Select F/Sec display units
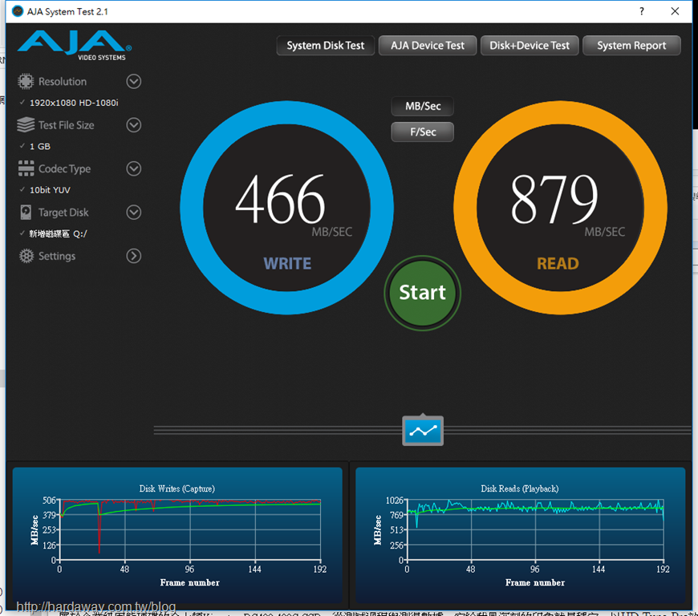Viewport: 698px width, 616px height. [423, 132]
